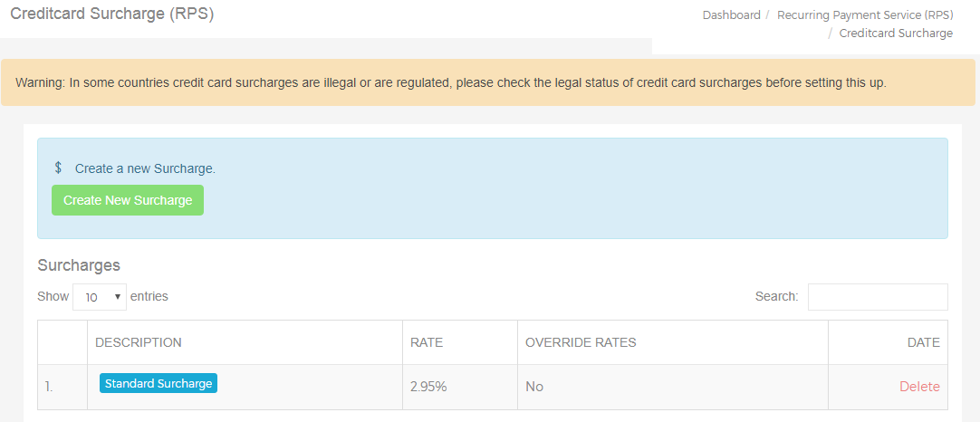The height and width of the screenshot is (422, 980).
Task: Click the dollar sign icon
Action: [x=58, y=168]
